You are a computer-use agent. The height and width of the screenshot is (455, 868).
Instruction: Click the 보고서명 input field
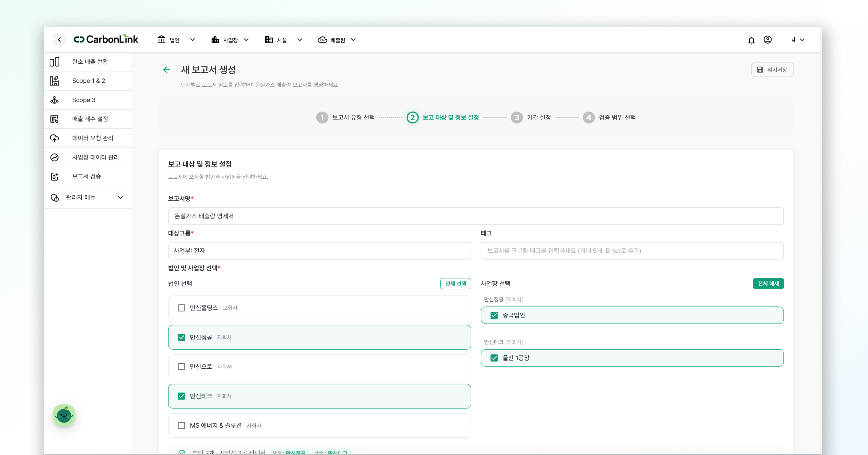(476, 216)
